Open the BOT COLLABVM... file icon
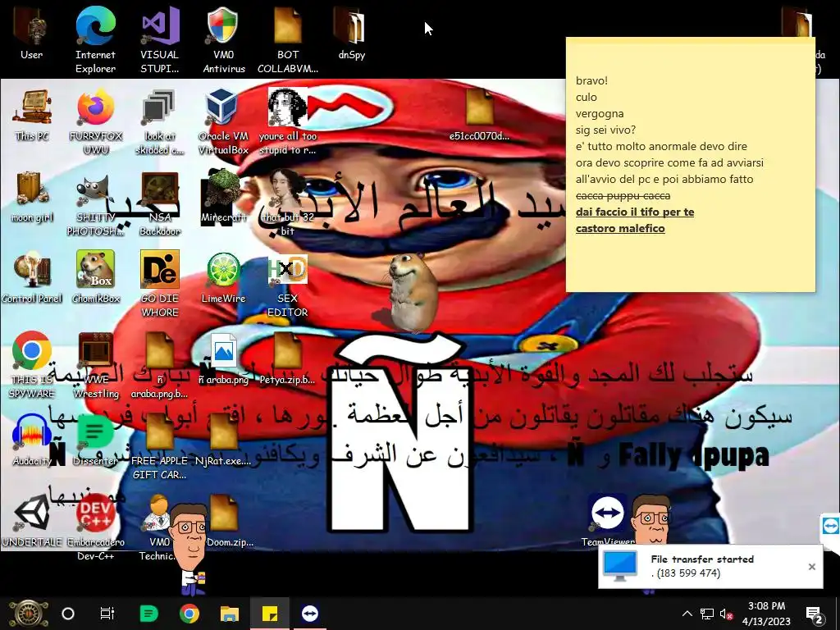Image resolution: width=840 pixels, height=630 pixels. pyautogui.click(x=288, y=27)
